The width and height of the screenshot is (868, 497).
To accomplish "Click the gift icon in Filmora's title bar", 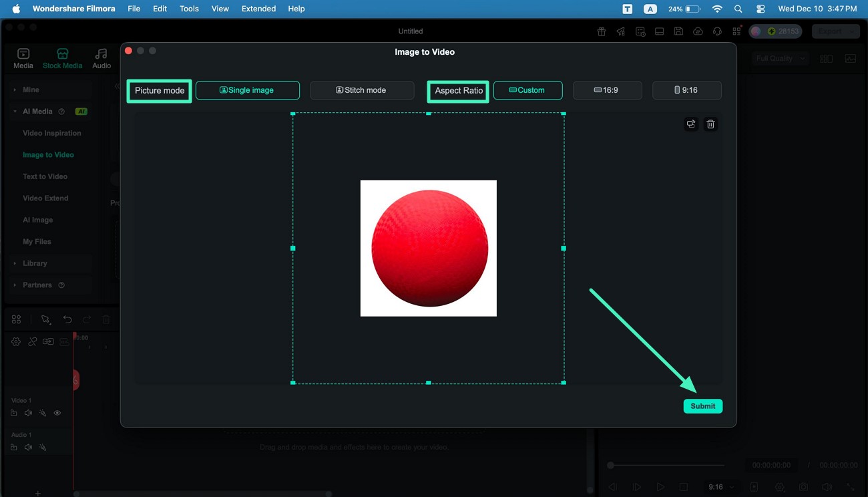I will point(602,31).
